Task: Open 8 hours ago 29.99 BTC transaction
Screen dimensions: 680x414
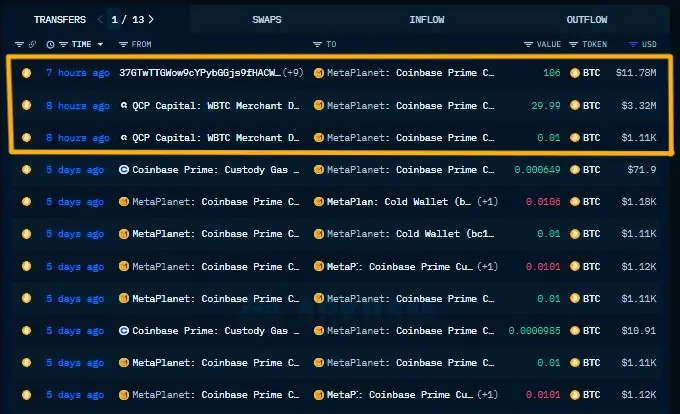Action: 78,106
